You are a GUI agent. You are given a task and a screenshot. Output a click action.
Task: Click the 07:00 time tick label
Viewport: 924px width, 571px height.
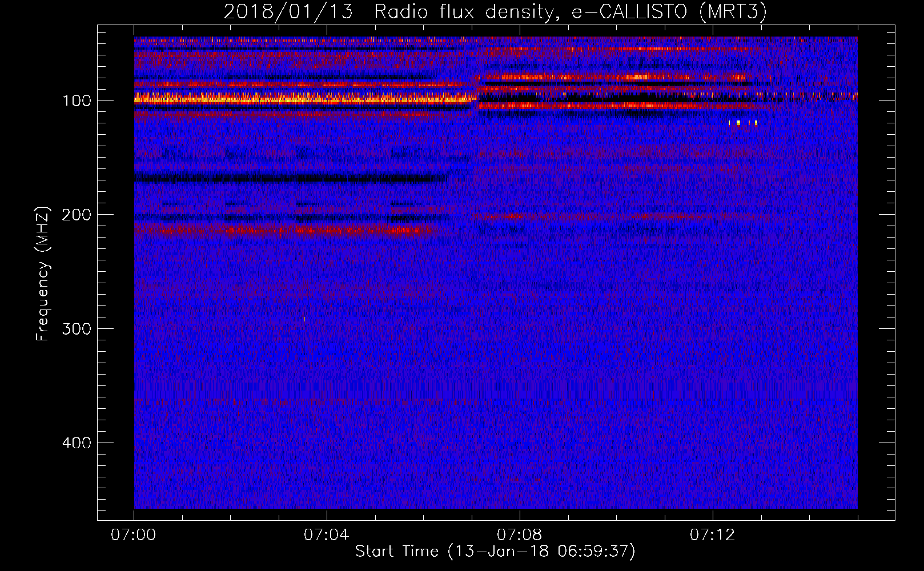[133, 535]
